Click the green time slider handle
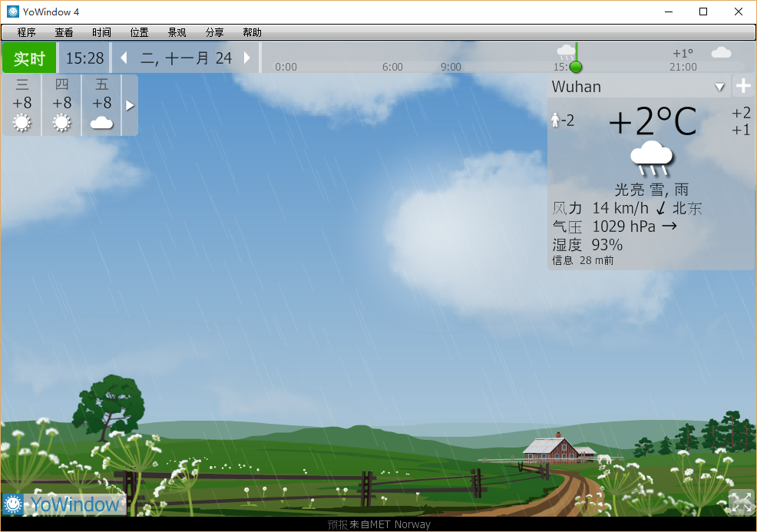 click(576, 67)
